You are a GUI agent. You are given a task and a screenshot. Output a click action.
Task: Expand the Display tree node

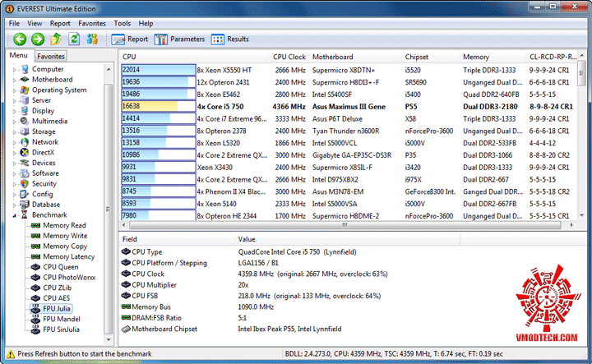[14, 111]
